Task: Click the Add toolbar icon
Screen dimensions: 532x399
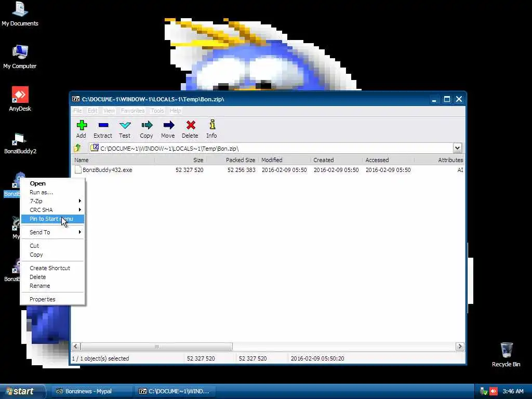Action: click(82, 126)
